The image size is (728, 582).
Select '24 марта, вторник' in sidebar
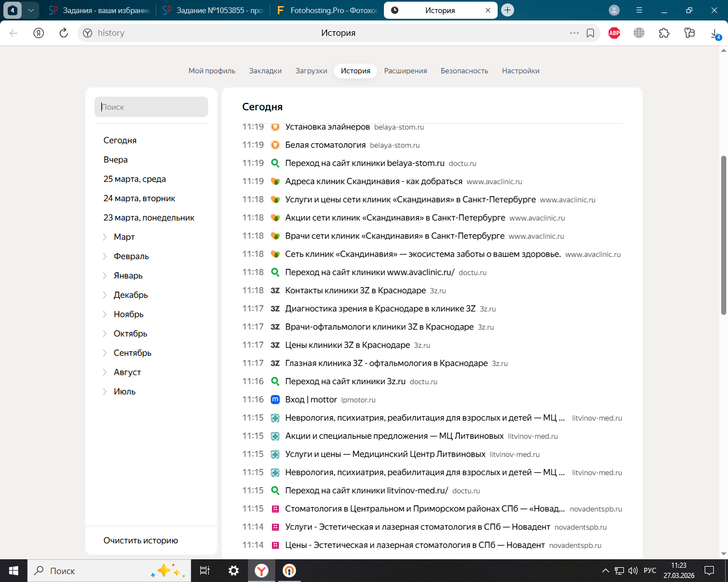point(139,198)
